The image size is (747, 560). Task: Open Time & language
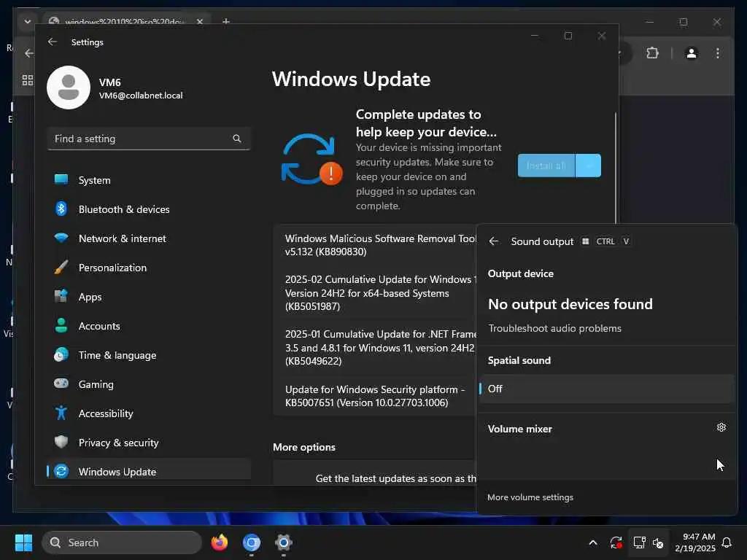coord(149,355)
